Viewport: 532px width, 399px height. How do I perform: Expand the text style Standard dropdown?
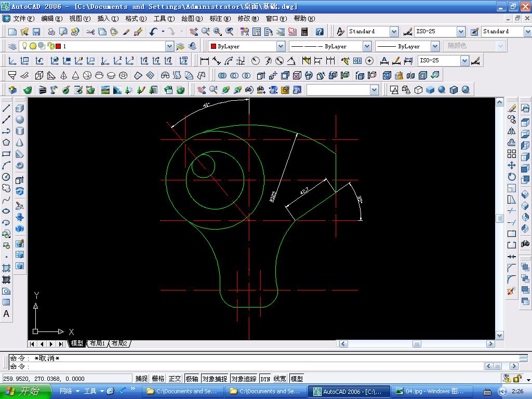click(x=394, y=32)
